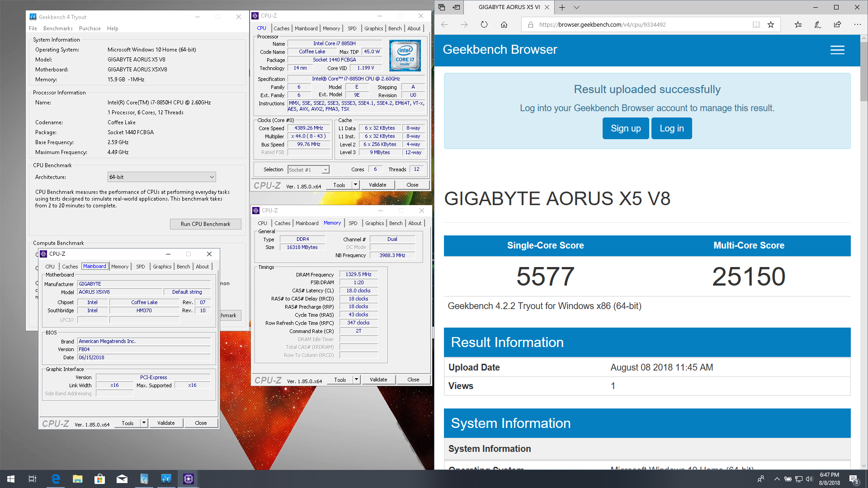Click the Upload Date value August 08 2018
This screenshot has height=488, width=868.
(x=661, y=367)
